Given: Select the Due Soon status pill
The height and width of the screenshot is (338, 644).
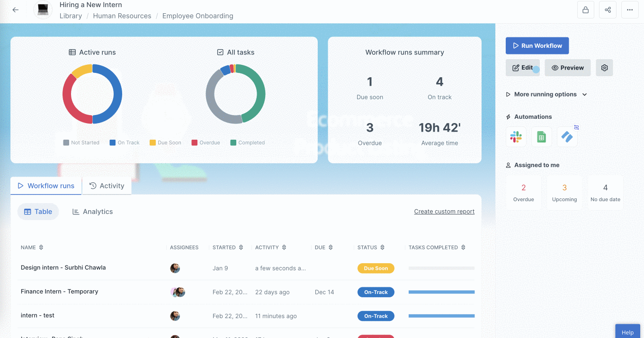Looking at the screenshot, I should [376, 268].
